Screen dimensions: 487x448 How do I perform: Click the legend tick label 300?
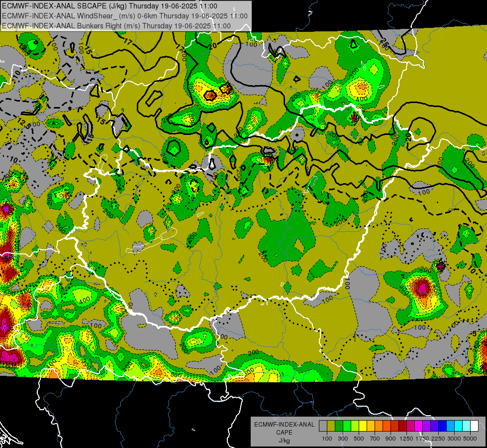click(x=343, y=439)
